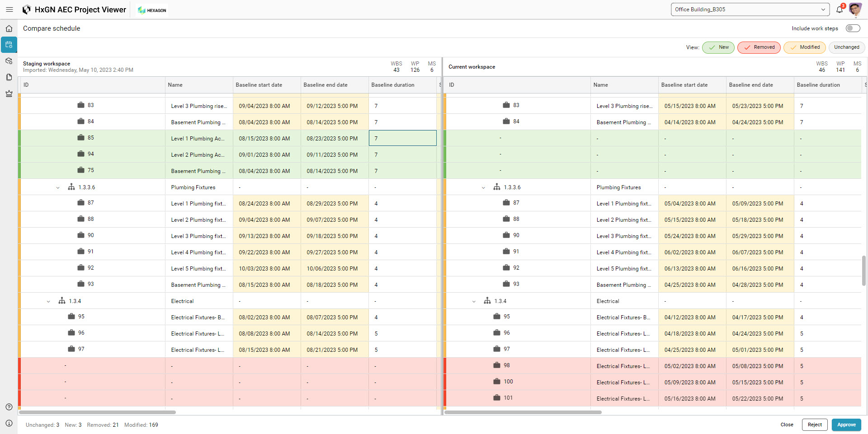The image size is (868, 434).
Task: Reject the schedule changes
Action: (x=815, y=425)
